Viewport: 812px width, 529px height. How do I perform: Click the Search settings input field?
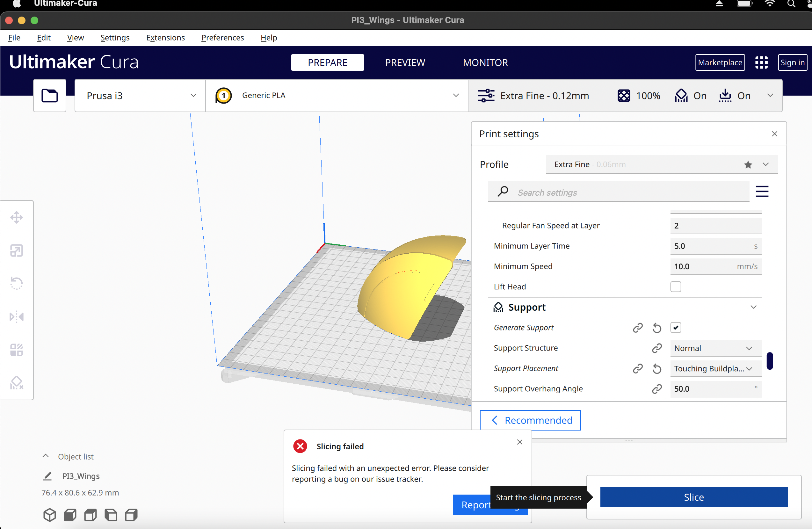(x=618, y=192)
